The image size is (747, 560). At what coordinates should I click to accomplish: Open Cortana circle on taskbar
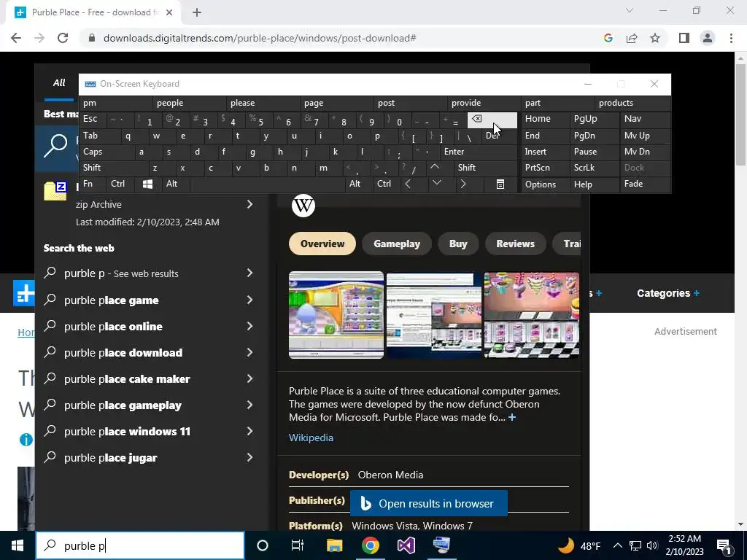point(263,545)
